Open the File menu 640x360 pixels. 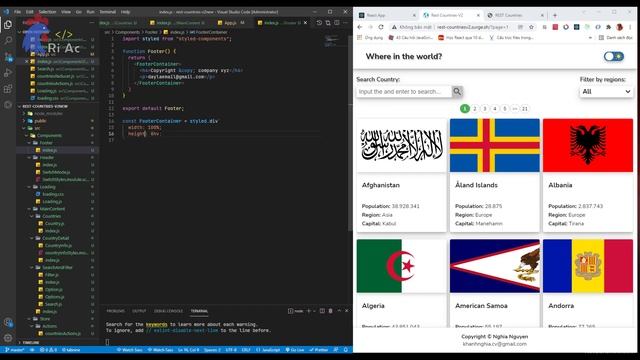[18, 12]
